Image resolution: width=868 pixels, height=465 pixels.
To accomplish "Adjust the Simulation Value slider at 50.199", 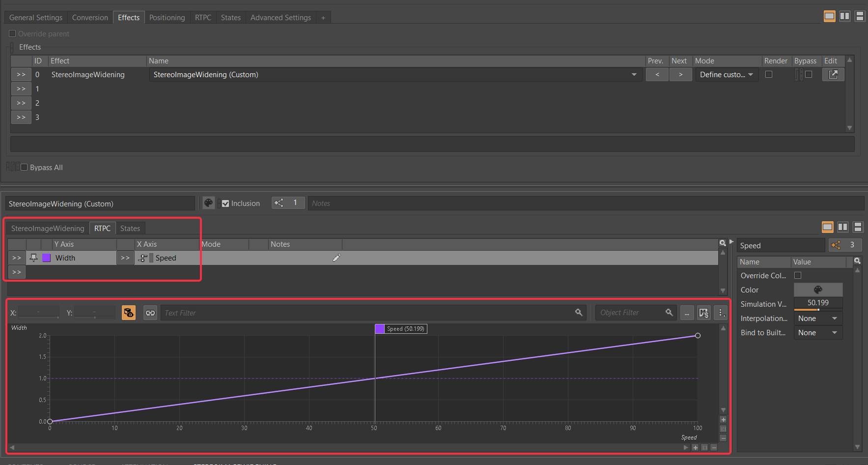I will pos(818,304).
